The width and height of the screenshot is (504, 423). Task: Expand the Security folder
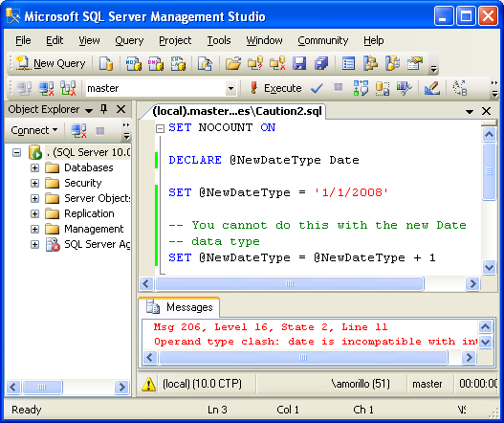click(34, 184)
